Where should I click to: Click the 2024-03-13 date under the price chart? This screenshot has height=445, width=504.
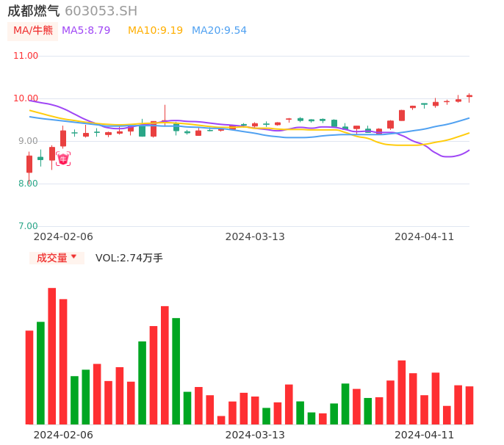pos(255,236)
